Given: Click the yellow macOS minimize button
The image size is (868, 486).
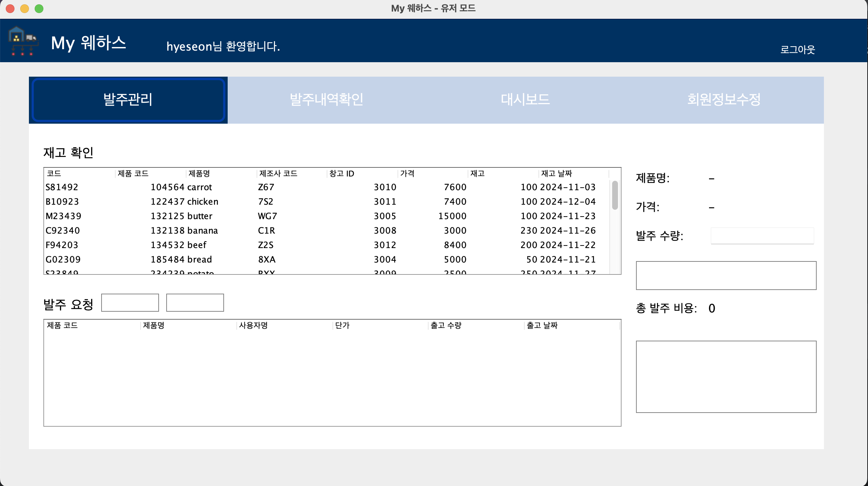Looking at the screenshot, I should click(x=25, y=9).
